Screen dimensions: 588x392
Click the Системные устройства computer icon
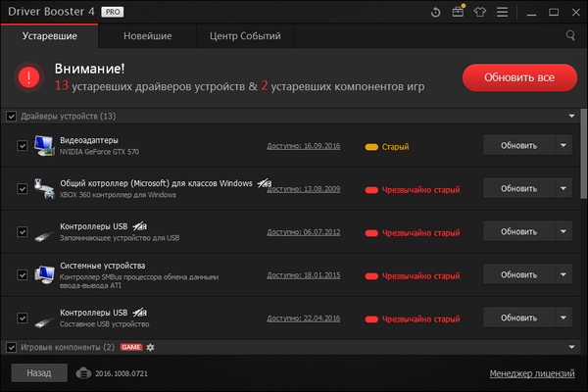coord(44,275)
